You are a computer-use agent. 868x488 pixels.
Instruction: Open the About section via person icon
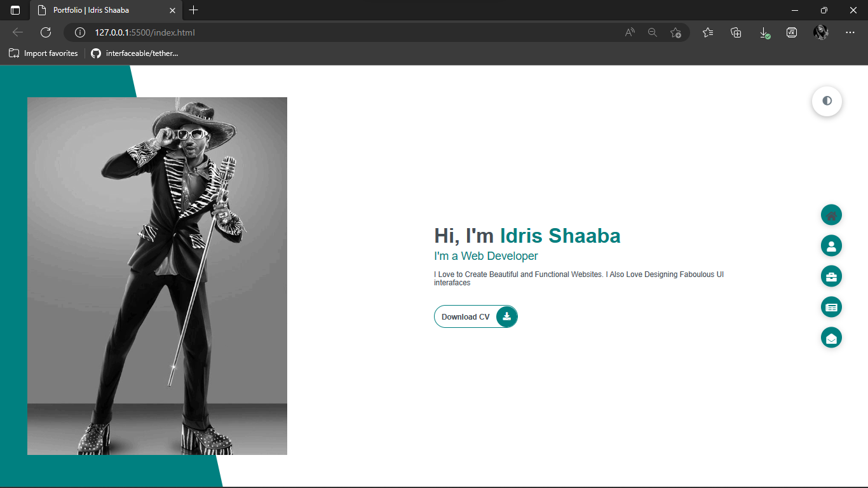(x=831, y=245)
